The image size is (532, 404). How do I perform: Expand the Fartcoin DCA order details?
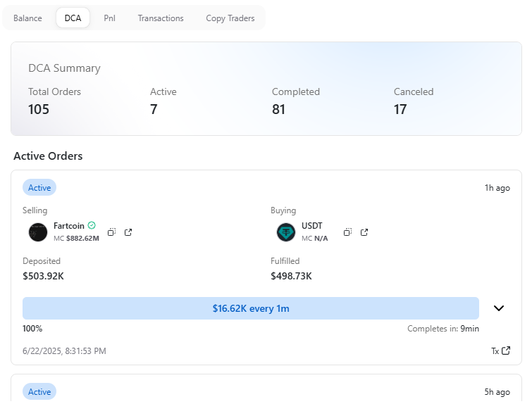[499, 308]
